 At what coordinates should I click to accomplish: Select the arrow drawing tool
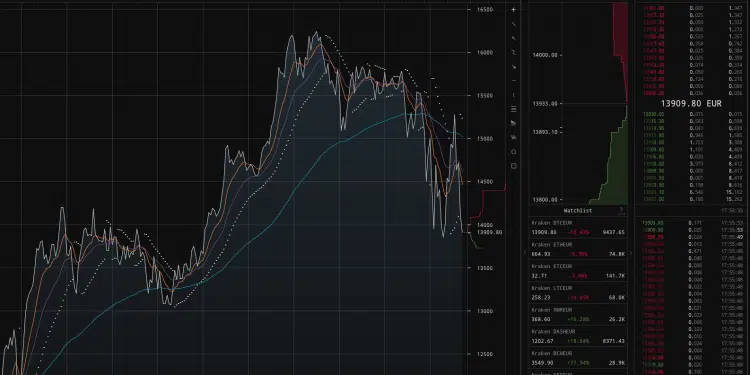click(x=514, y=67)
